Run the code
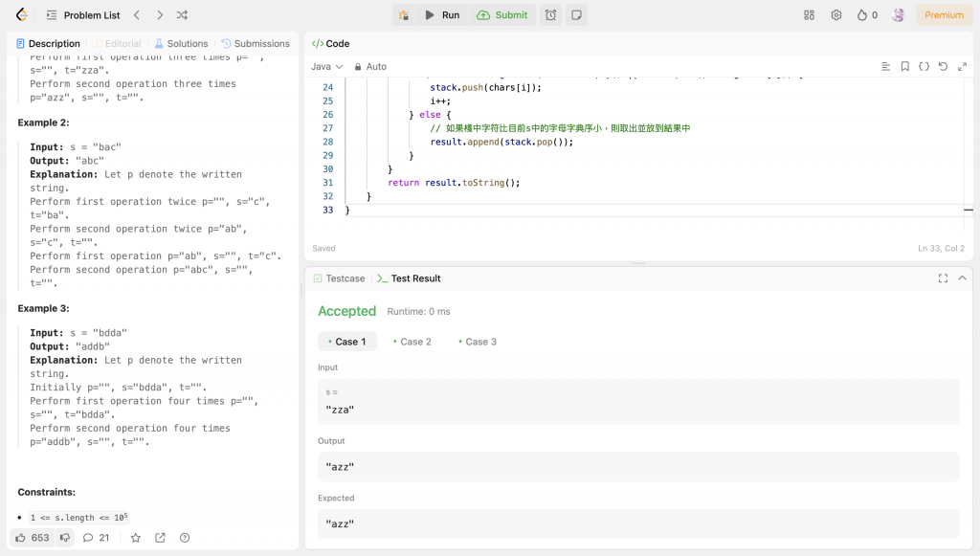The image size is (980, 556). [x=442, y=15]
